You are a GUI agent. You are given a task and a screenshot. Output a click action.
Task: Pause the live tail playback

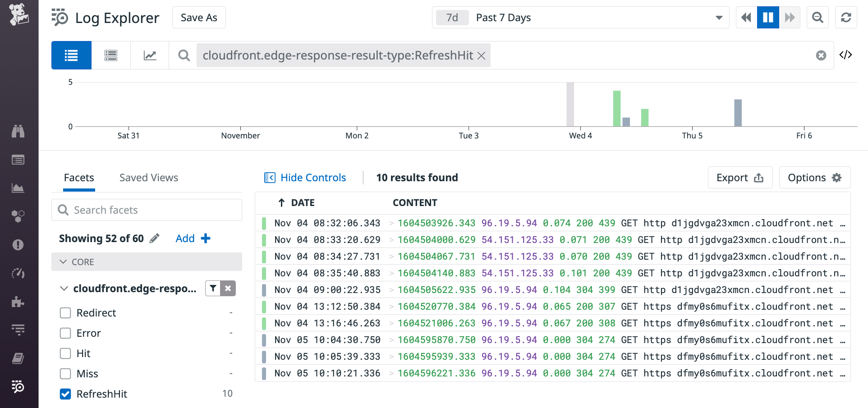[768, 17]
